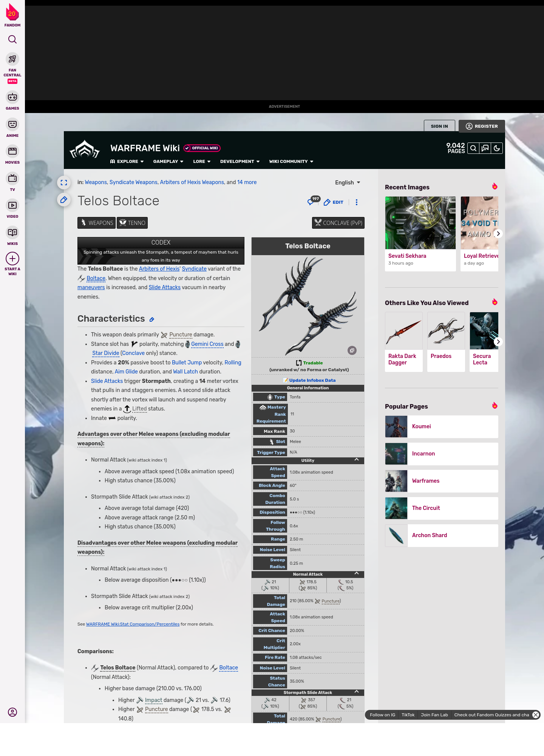Open the Syndicate Weapons category link

pos(133,182)
